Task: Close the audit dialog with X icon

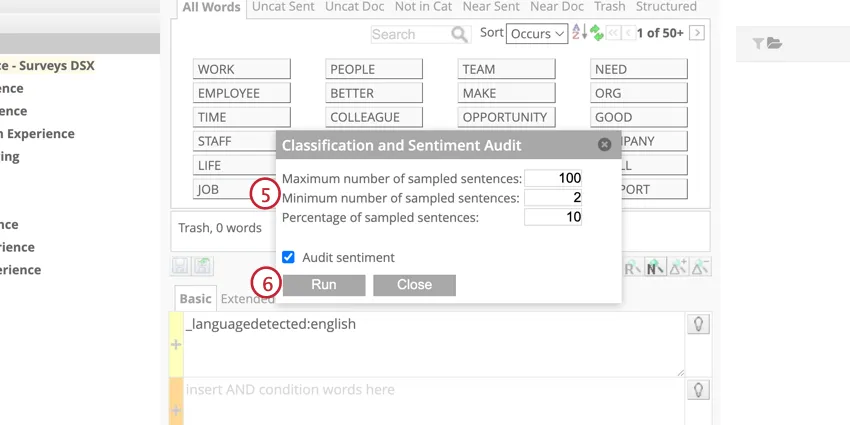Action: coord(604,145)
